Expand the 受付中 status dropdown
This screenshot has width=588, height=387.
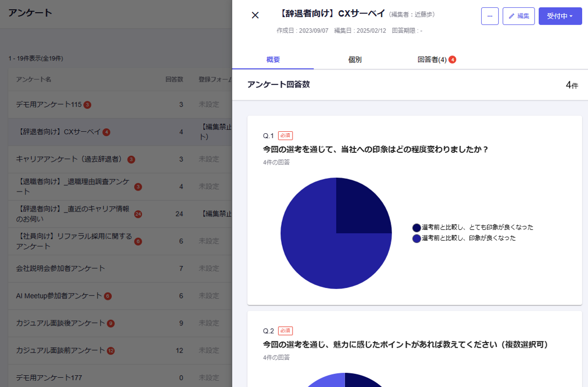pyautogui.click(x=560, y=16)
